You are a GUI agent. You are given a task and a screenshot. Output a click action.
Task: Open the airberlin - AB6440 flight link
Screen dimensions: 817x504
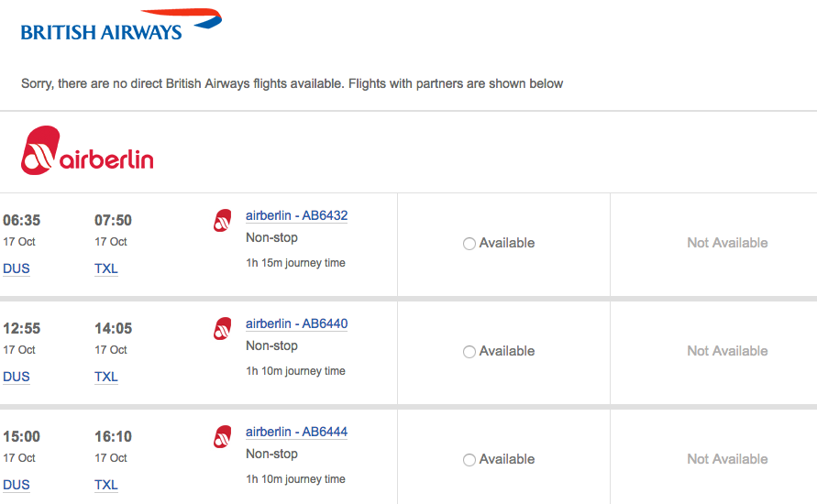pos(296,324)
